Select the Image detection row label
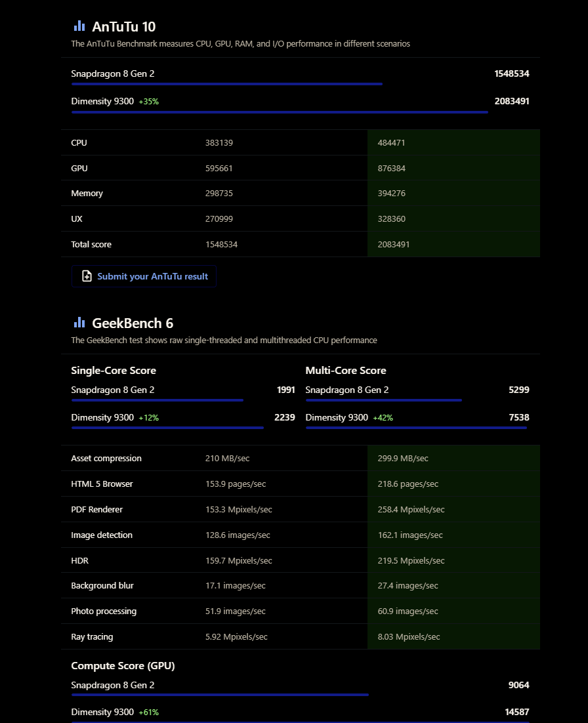The height and width of the screenshot is (723, 588). point(102,535)
